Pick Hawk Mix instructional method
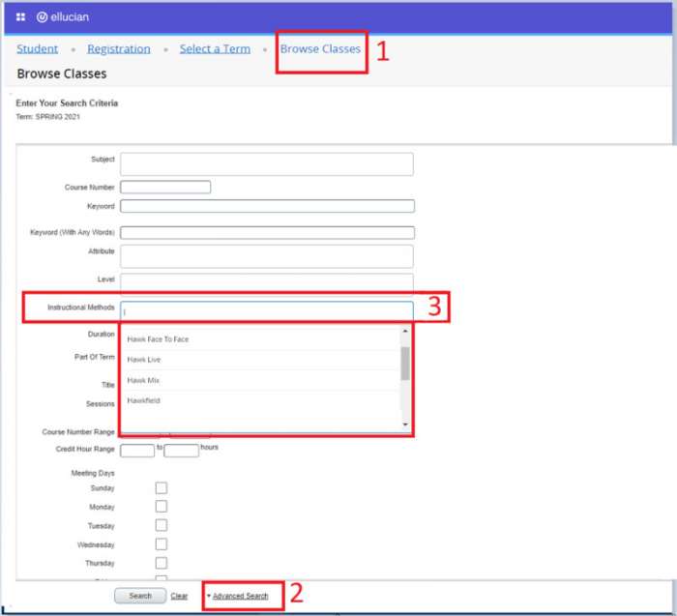 [143, 380]
